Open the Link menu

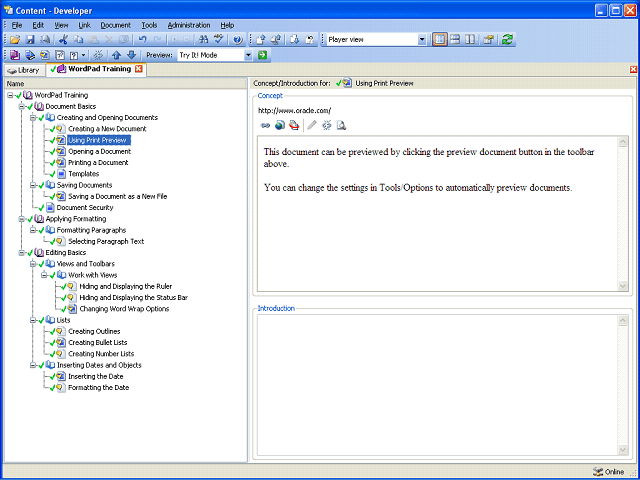click(84, 25)
